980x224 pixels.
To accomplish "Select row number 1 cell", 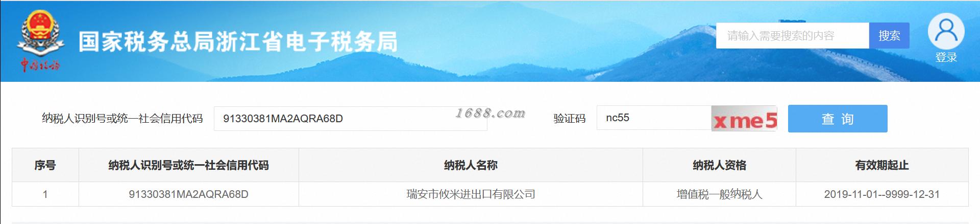I will point(45,194).
